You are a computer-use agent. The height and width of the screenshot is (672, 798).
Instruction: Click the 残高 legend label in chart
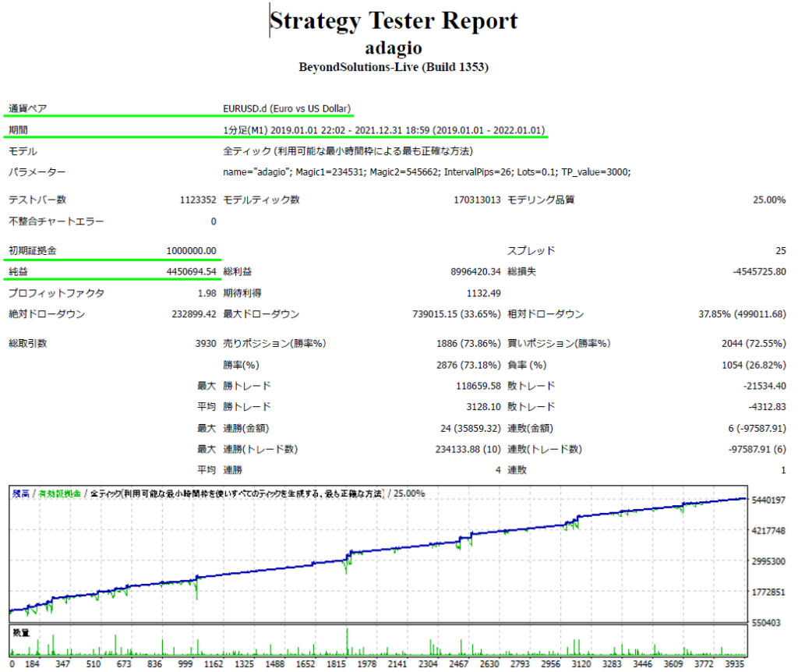pos(21,493)
